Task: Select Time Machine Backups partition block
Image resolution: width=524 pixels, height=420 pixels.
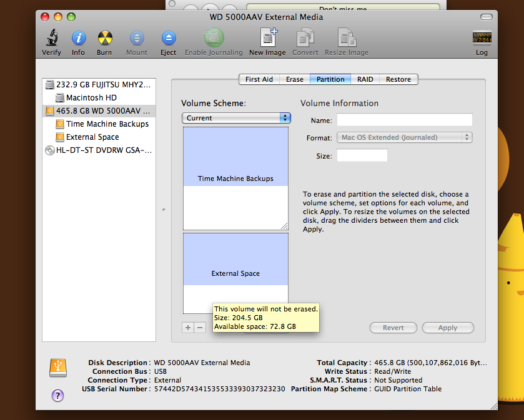Action: coord(235,178)
